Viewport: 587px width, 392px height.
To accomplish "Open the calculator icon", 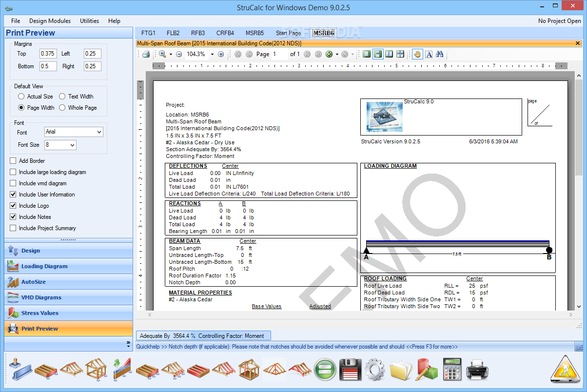I will [451, 370].
